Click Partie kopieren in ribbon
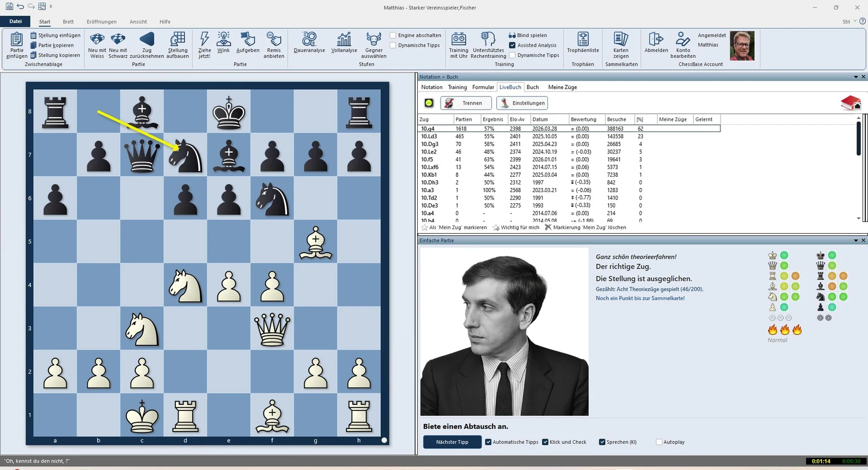The image size is (868, 470). point(52,45)
